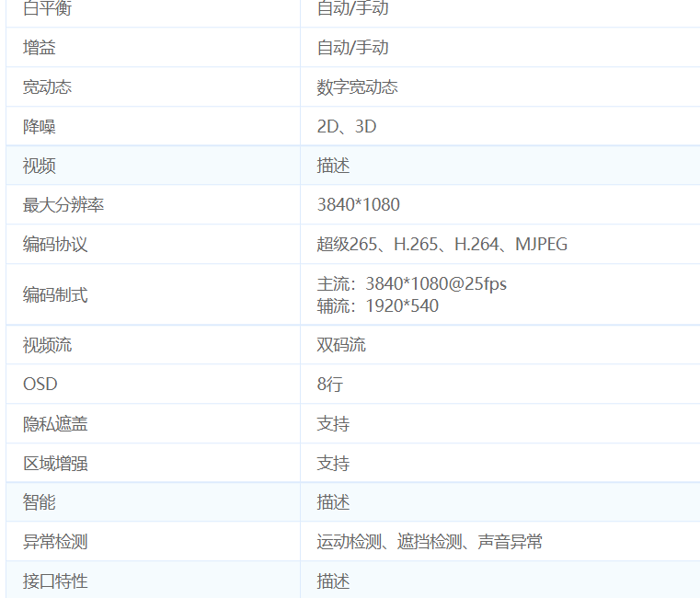Click the 支持 value beside 隐私遮盖

coord(333,424)
